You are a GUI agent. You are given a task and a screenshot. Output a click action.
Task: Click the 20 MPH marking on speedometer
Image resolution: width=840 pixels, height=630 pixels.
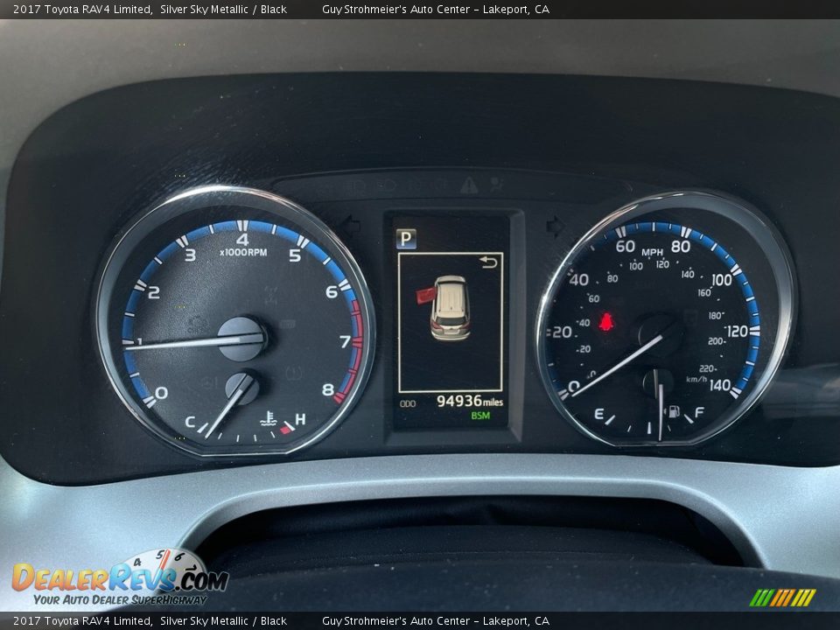tap(562, 332)
